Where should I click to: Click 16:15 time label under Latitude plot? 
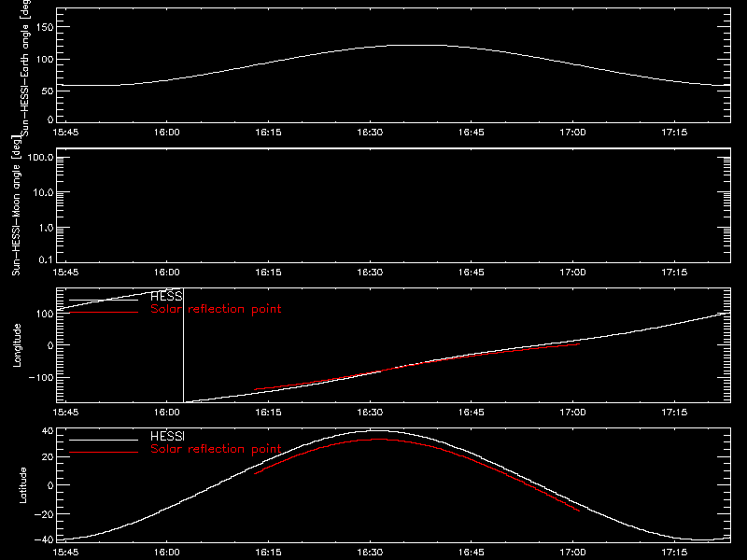tap(268, 553)
